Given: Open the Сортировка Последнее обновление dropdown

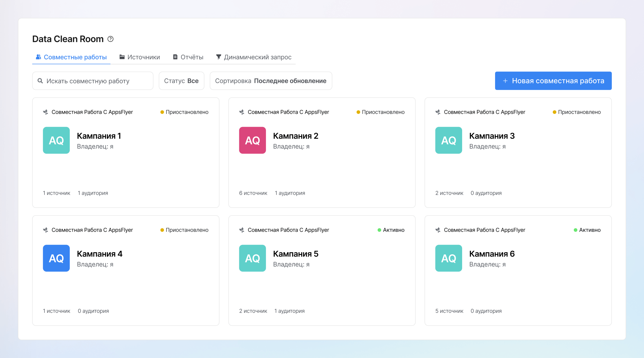Looking at the screenshot, I should tap(271, 81).
